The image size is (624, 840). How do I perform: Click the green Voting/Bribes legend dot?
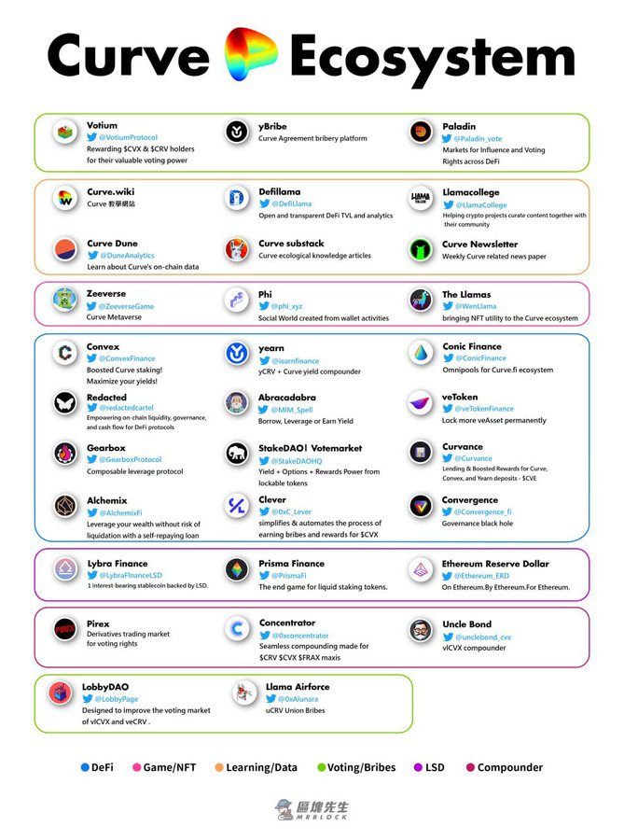(321, 767)
